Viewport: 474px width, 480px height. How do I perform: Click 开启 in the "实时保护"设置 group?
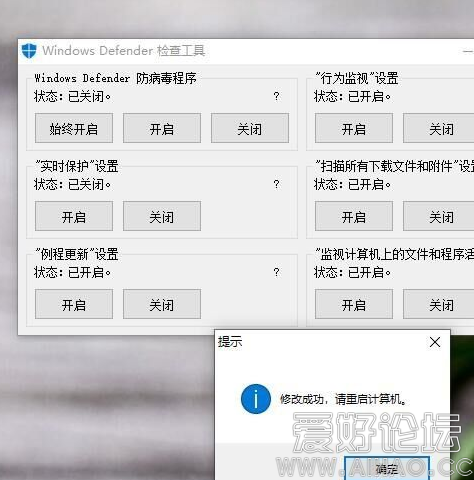coord(74,216)
